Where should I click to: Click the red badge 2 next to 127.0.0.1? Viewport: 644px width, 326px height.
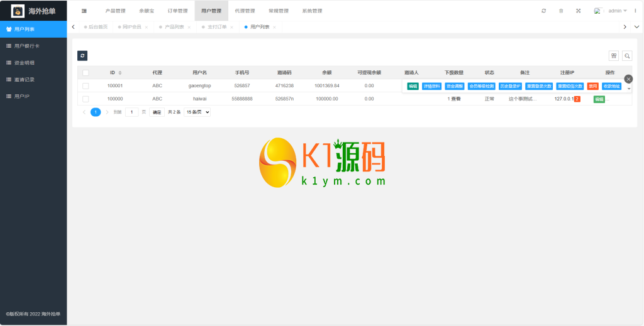577,99
